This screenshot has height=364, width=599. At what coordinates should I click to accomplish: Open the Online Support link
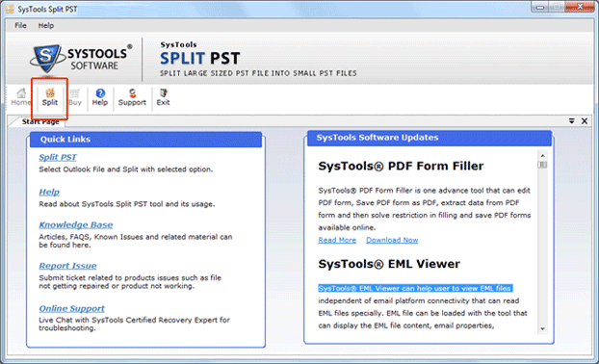coord(71,308)
